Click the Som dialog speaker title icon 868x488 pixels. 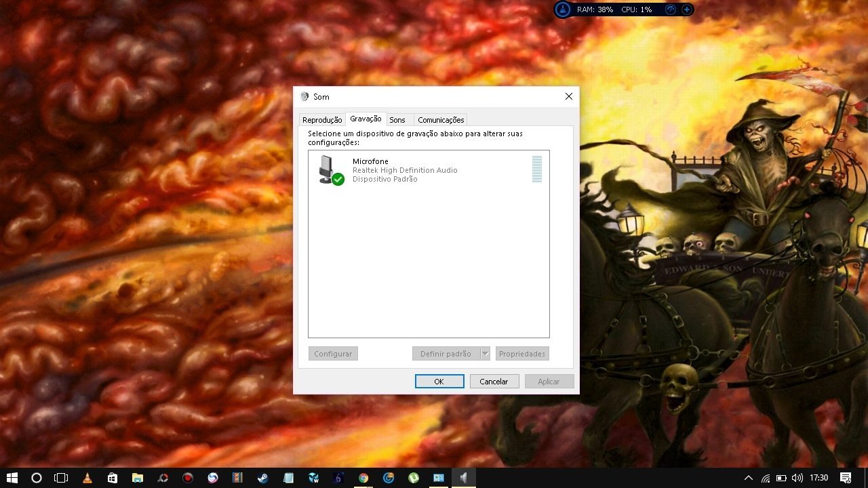pyautogui.click(x=304, y=97)
